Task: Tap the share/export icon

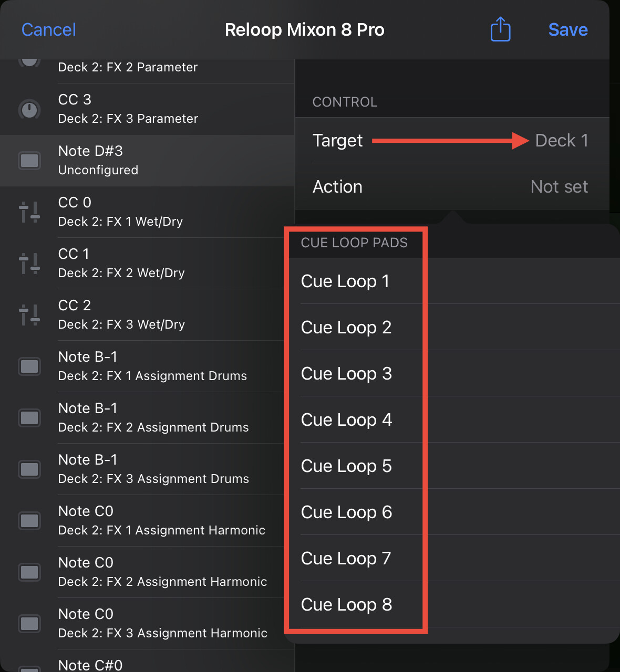Action: pos(500,29)
